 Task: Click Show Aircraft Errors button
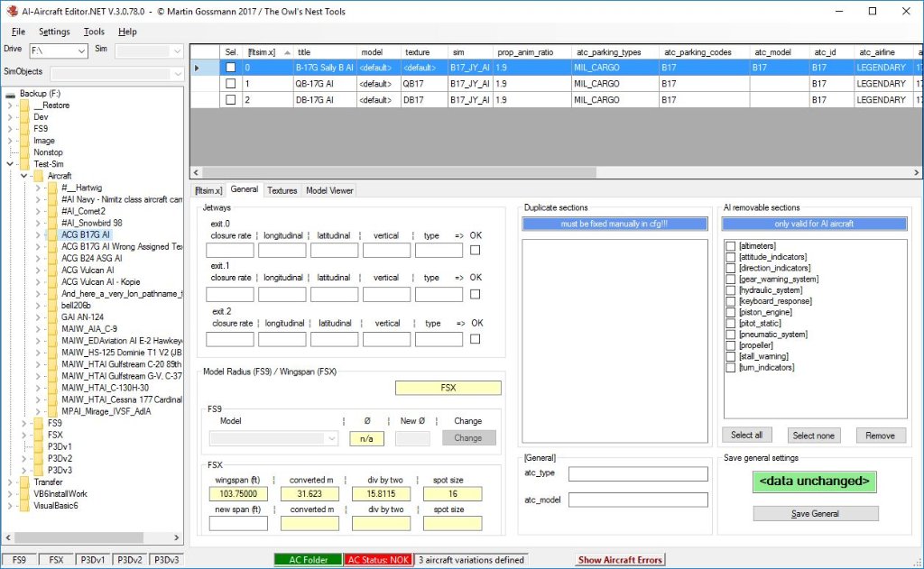click(620, 560)
